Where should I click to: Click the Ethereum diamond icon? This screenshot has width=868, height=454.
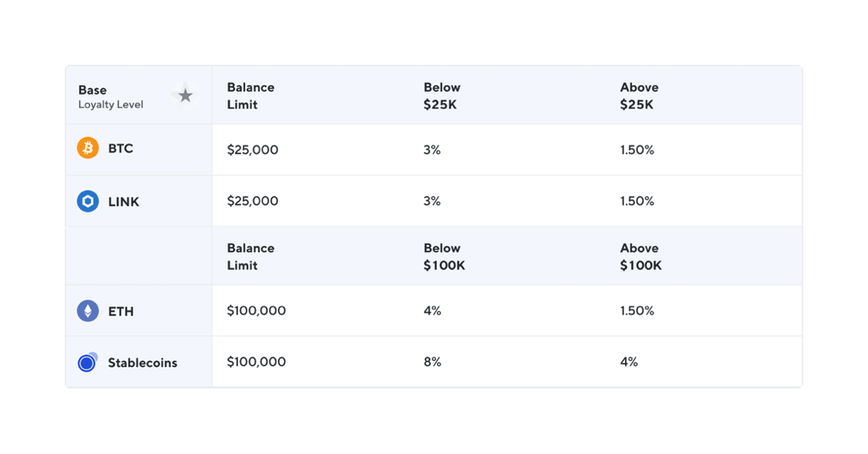pos(88,312)
